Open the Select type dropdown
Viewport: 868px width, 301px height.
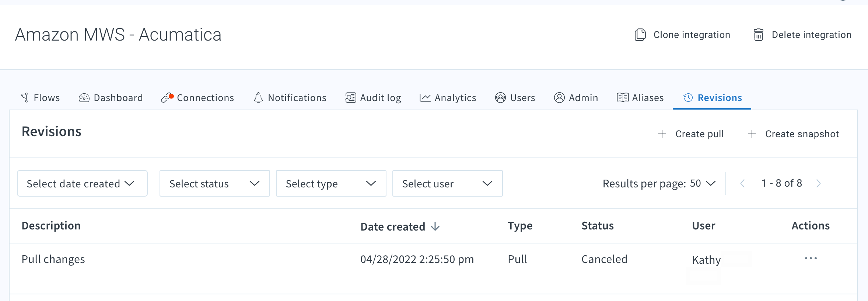point(331,183)
